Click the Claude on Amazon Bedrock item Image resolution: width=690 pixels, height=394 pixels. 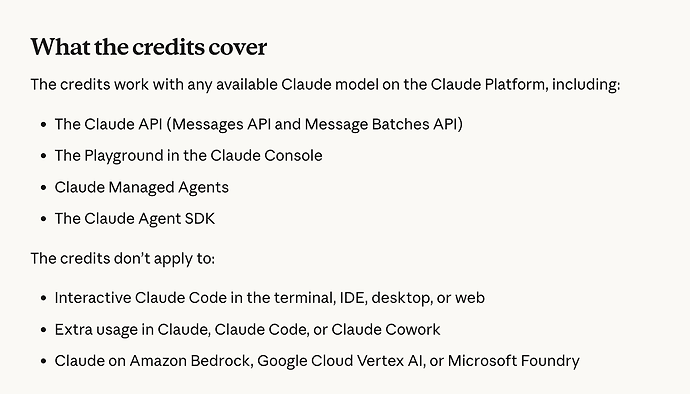pos(317,361)
